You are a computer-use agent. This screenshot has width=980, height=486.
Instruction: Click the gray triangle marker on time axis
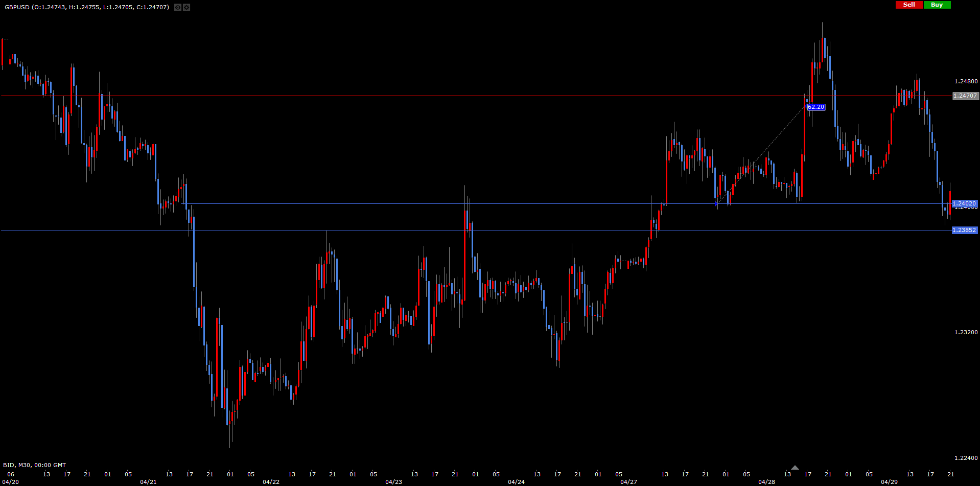(795, 468)
